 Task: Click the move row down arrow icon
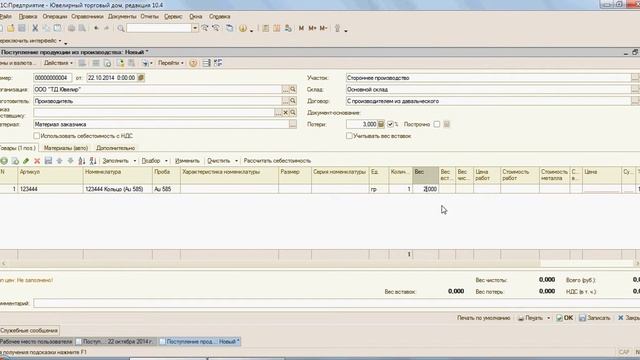coord(71,161)
